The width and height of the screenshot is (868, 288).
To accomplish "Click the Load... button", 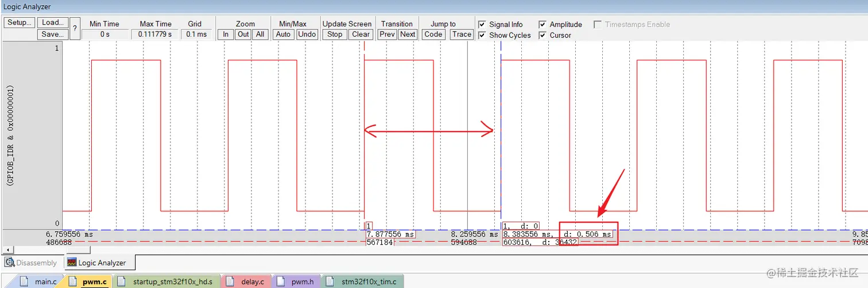I will (53, 22).
